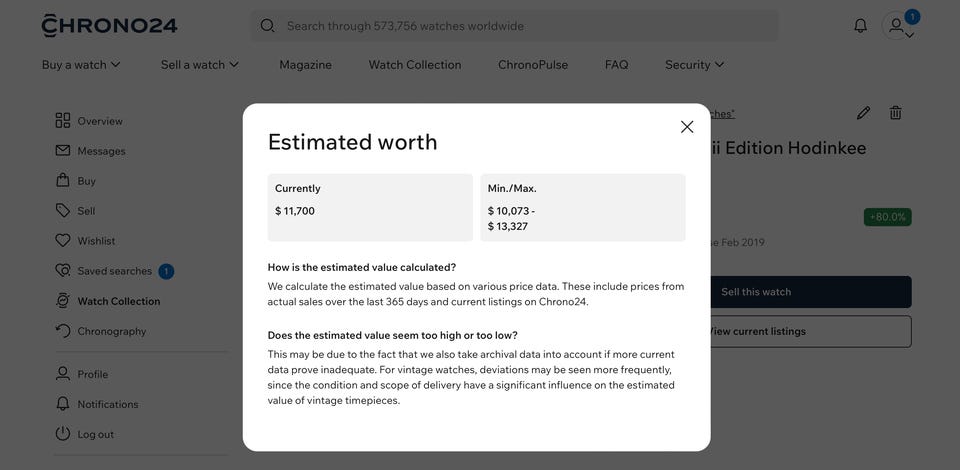Click the pencil edit watch icon
The image size is (960, 470).
[x=863, y=113]
